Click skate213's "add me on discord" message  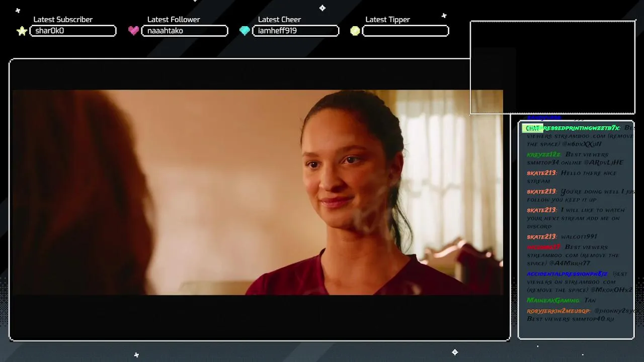(x=576, y=218)
